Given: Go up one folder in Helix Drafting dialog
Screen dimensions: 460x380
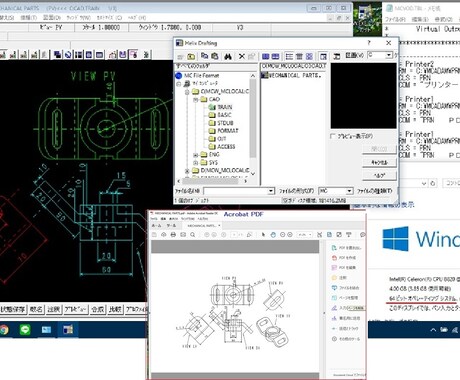Looking at the screenshot, I should 191,56.
